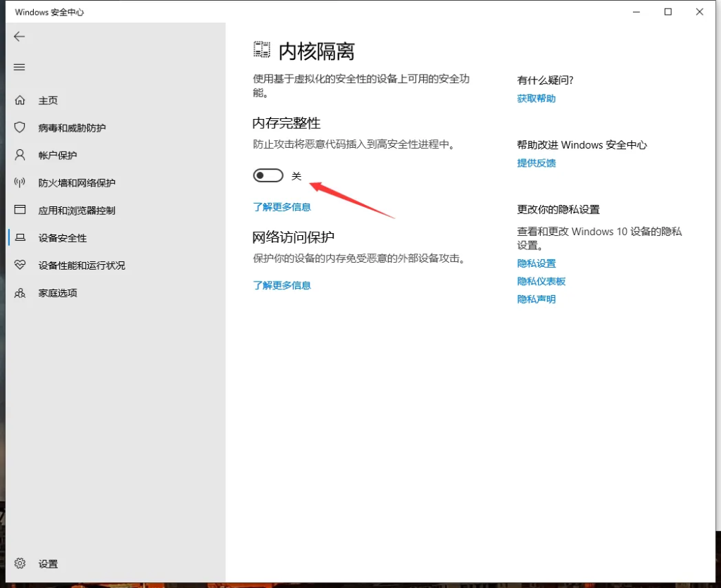Click the home icon beside 主页

coord(20,100)
